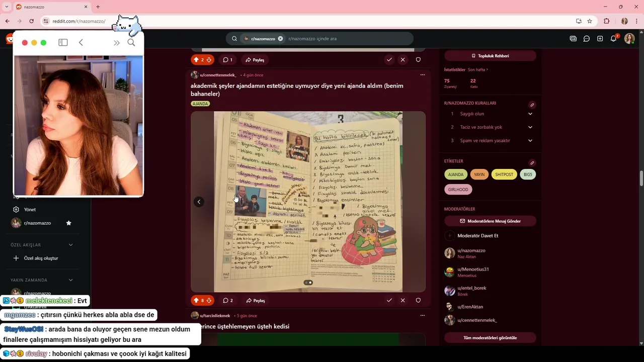
Task: Open user avatar menu in Reddit header
Action: tap(629, 39)
